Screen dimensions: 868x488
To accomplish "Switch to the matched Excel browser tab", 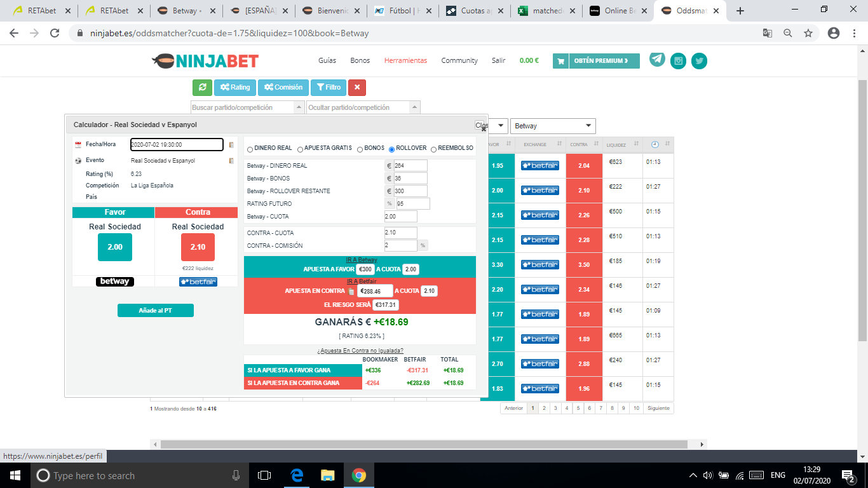I will point(547,11).
